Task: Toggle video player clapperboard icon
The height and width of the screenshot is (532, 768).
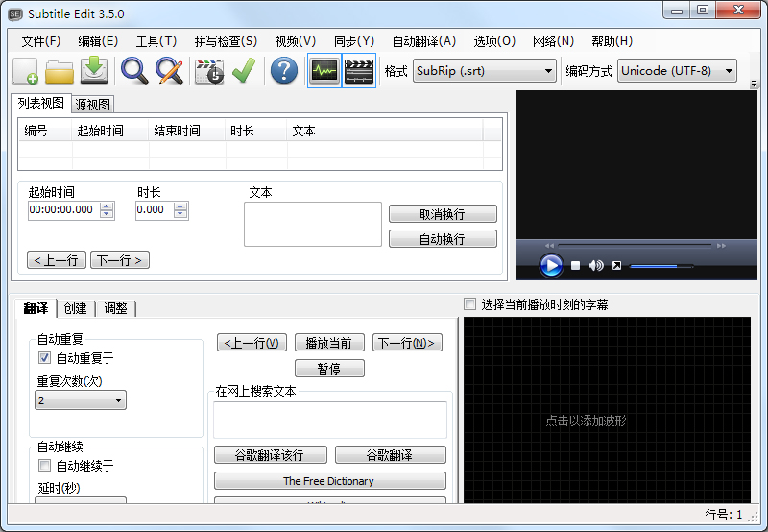Action: click(359, 71)
